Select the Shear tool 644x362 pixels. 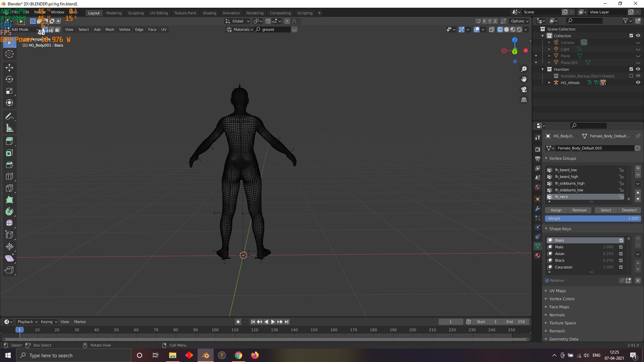[9, 258]
